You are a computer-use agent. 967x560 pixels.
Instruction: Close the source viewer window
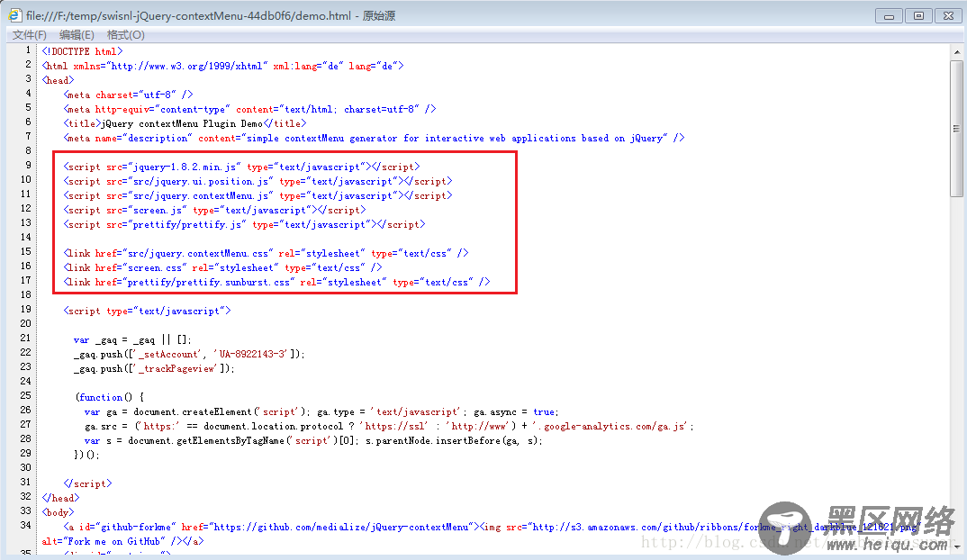pos(948,16)
